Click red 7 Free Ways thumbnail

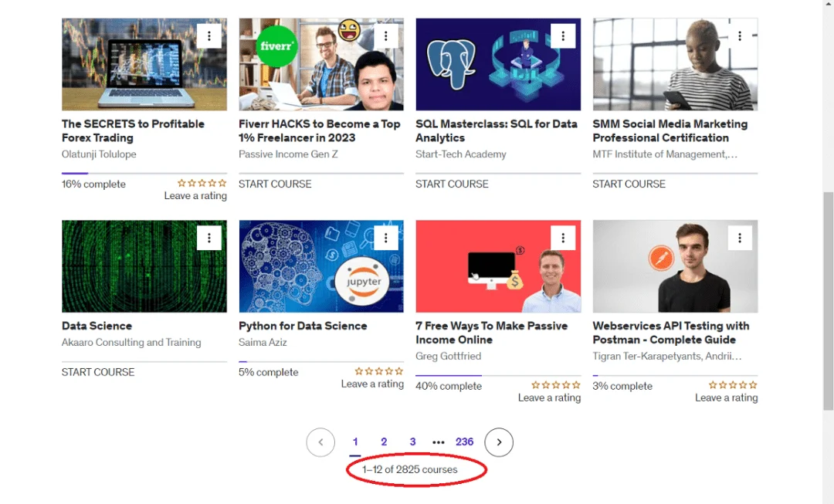[x=498, y=266]
